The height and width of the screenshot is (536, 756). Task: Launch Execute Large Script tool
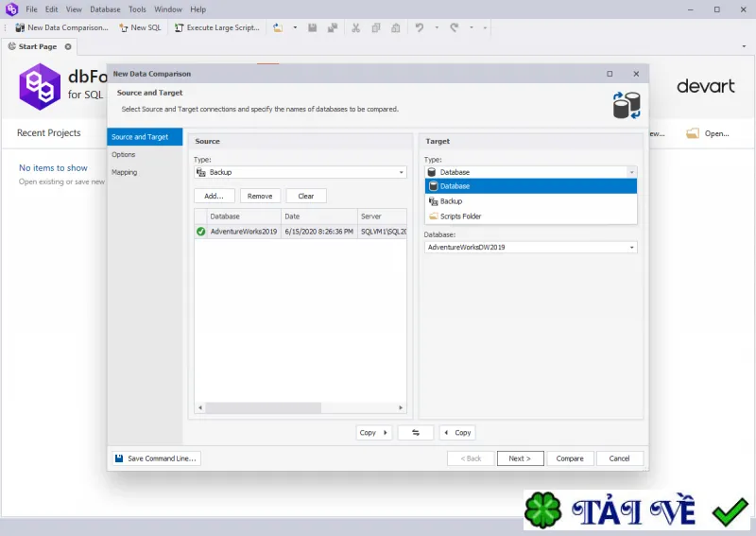[217, 28]
